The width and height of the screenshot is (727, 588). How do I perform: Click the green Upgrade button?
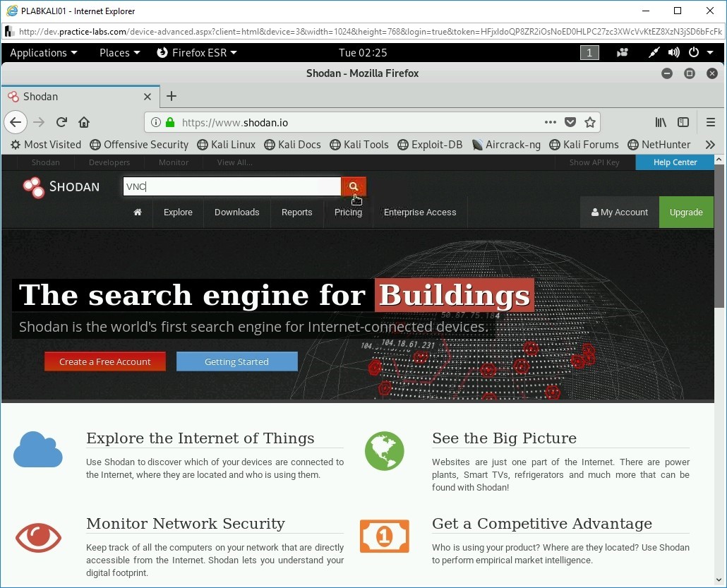(685, 212)
